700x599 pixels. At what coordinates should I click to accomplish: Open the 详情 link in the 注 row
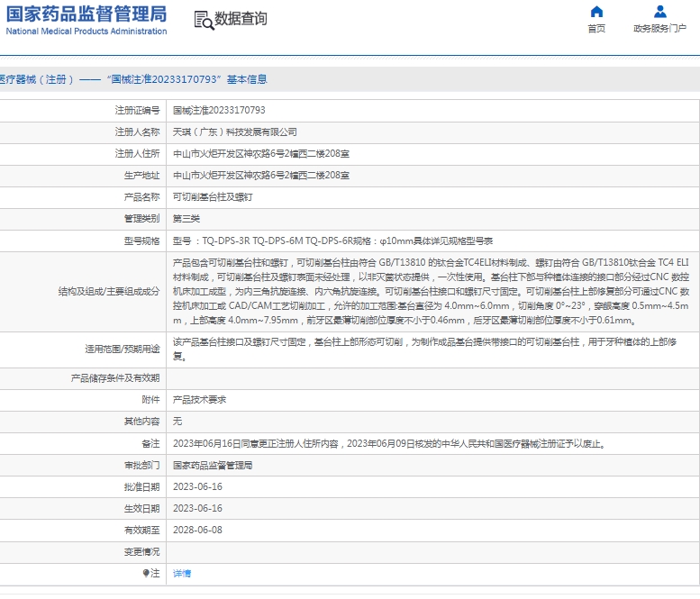pyautogui.click(x=182, y=574)
